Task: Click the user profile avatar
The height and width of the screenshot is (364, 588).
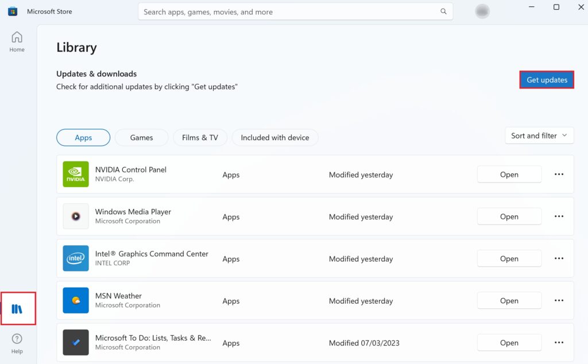Action: [482, 11]
